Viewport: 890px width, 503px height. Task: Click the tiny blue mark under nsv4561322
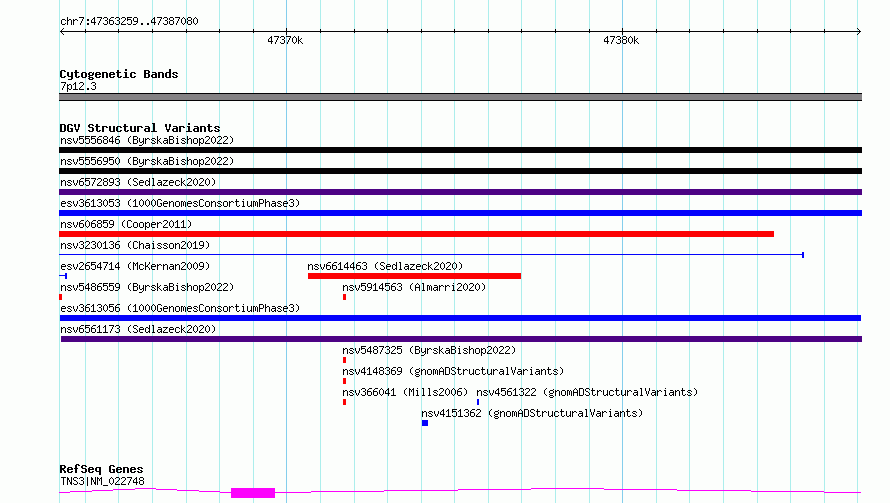pyautogui.click(x=478, y=402)
